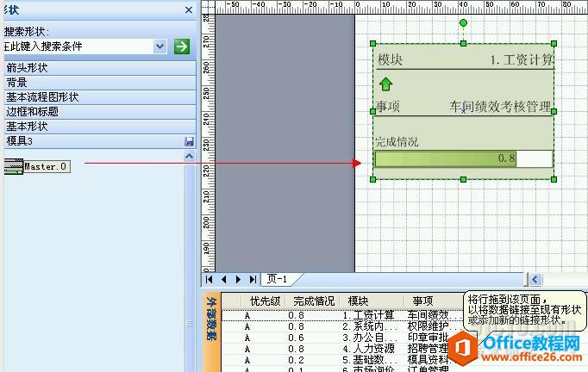This screenshot has width=588, height=372.
Task: Expand the 基本形状 stencil
Action: click(100, 127)
